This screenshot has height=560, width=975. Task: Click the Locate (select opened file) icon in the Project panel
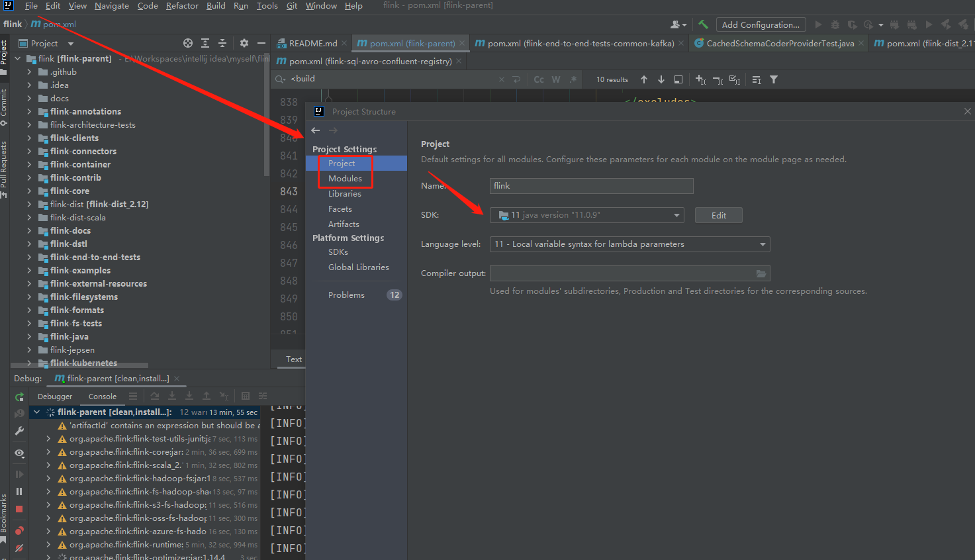point(188,43)
